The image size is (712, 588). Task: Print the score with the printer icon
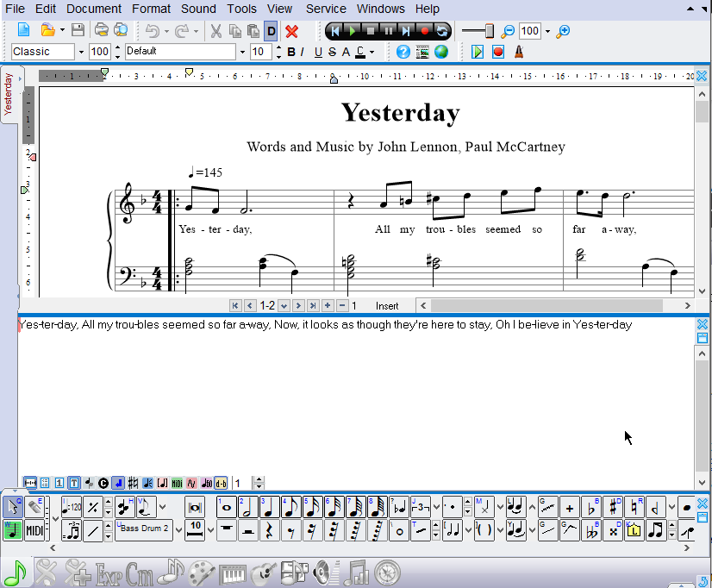coord(101,31)
